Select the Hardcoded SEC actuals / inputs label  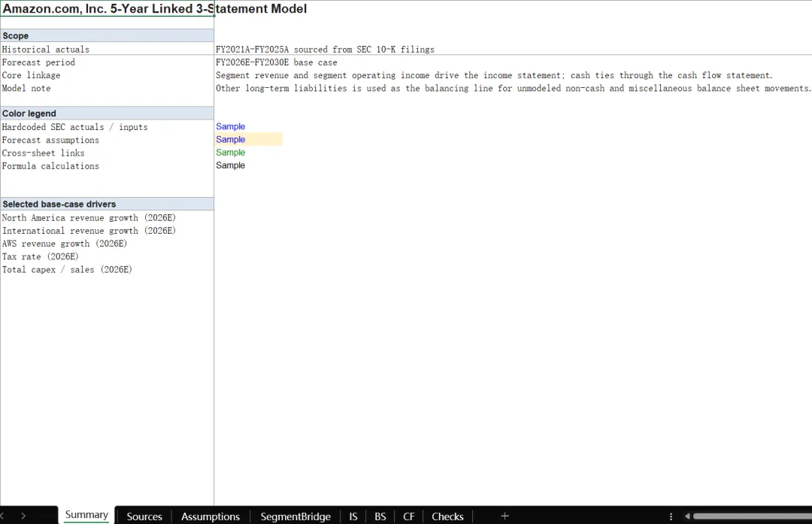coord(108,127)
